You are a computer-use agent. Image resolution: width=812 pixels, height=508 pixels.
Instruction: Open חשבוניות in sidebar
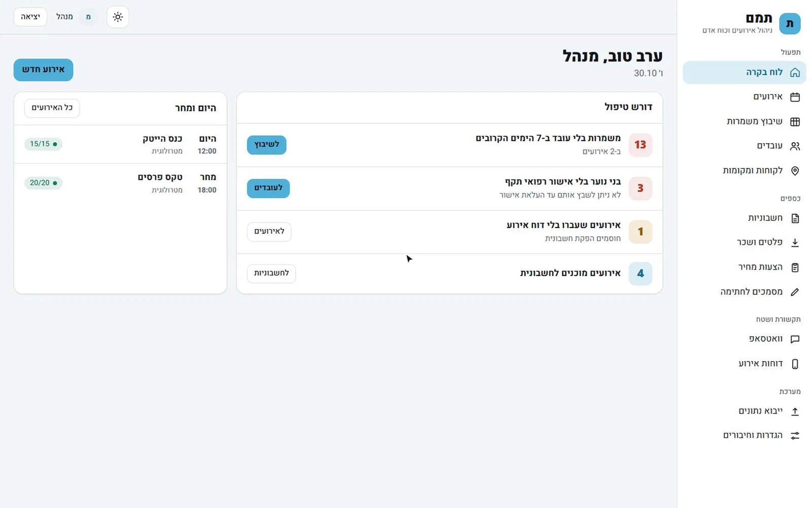[x=744, y=218]
